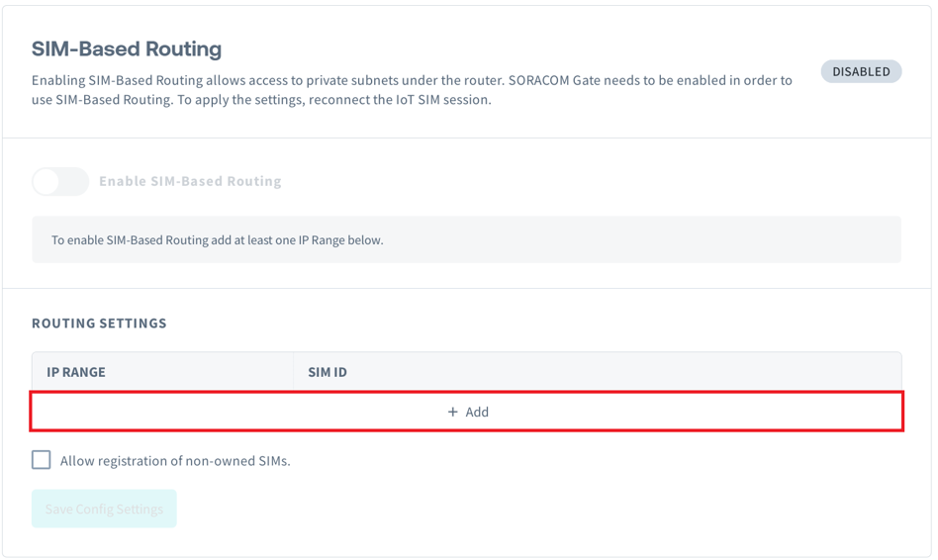Select the SIM ID column header

(328, 372)
